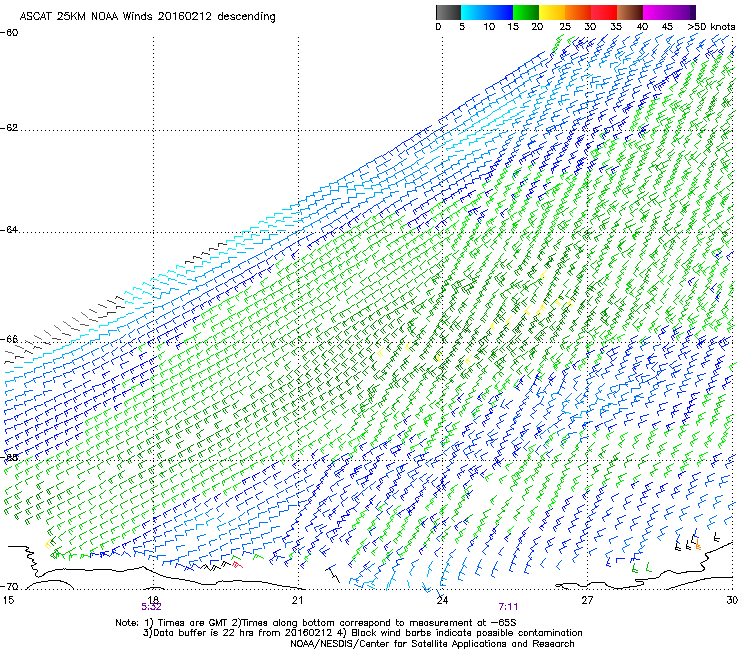Screen dimensions: 740x650
Task: Click the magenta 40–45 knots legend segment
Action: (656, 12)
